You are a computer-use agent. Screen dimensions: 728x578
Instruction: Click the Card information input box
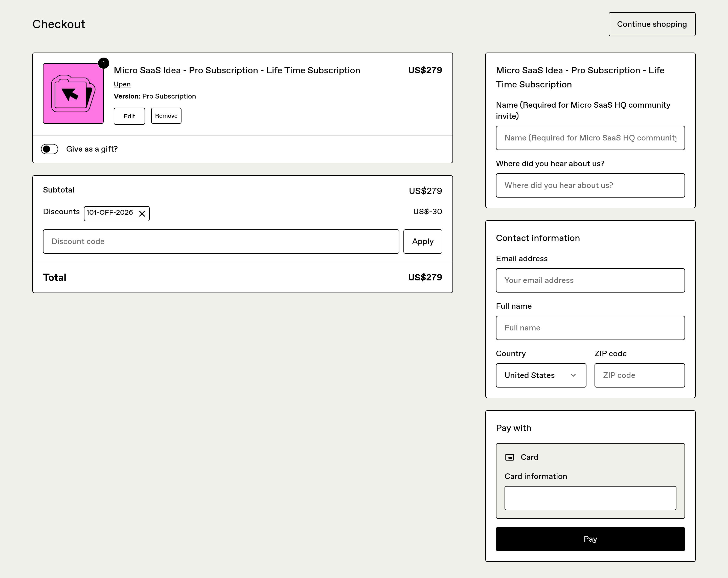tap(590, 498)
